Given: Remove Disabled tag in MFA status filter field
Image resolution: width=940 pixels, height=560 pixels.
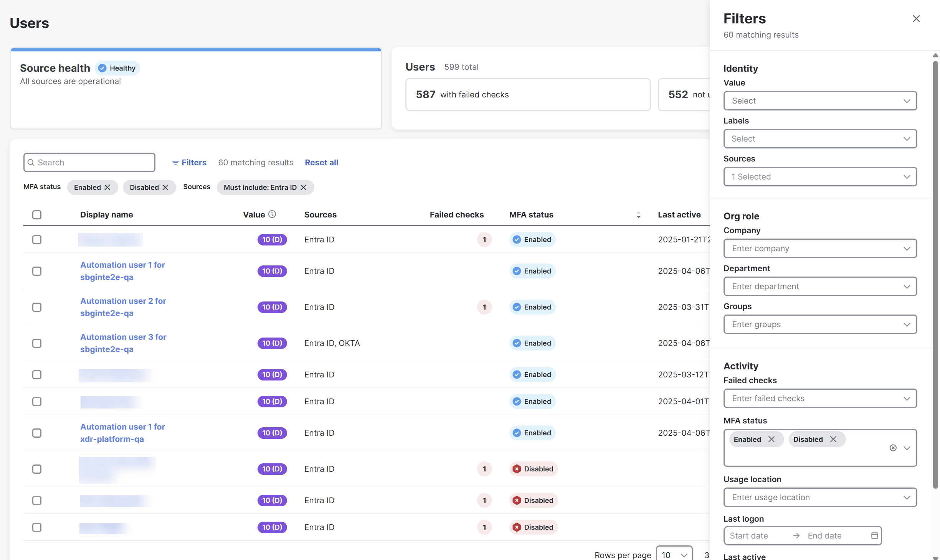Looking at the screenshot, I should [x=833, y=439].
